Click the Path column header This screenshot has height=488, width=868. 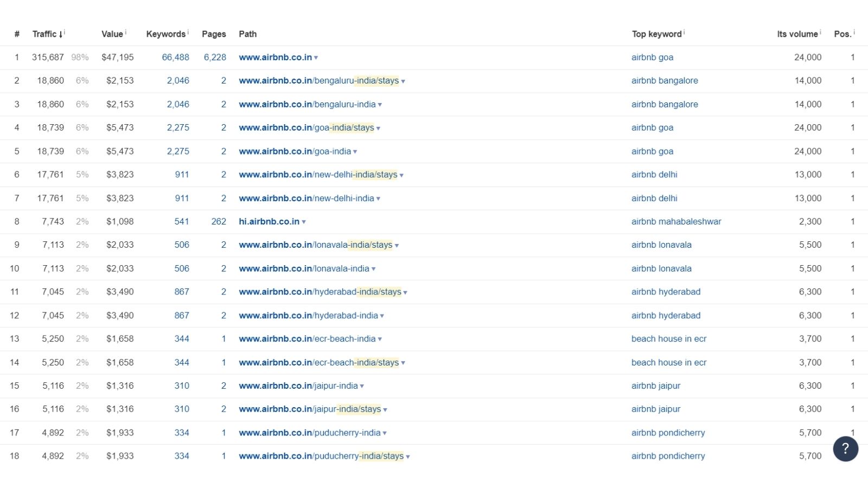click(247, 34)
